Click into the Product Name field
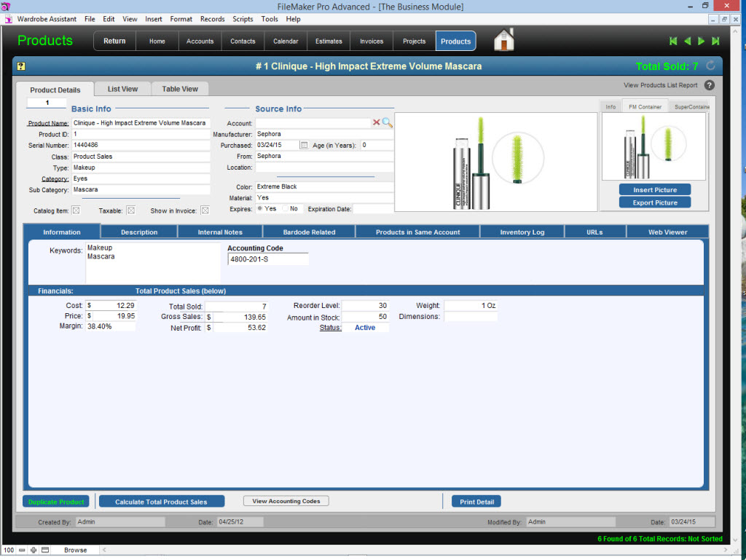The width and height of the screenshot is (746, 560). coord(141,123)
